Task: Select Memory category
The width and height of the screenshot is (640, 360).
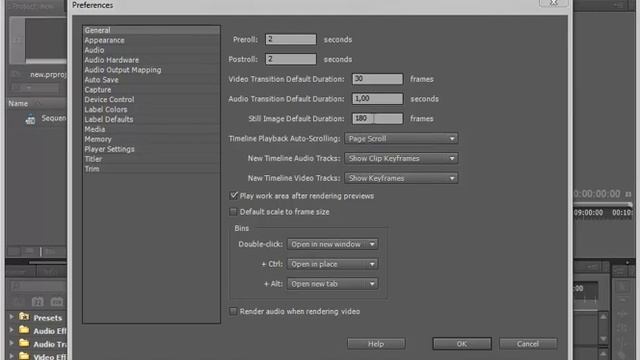Action: point(151,139)
